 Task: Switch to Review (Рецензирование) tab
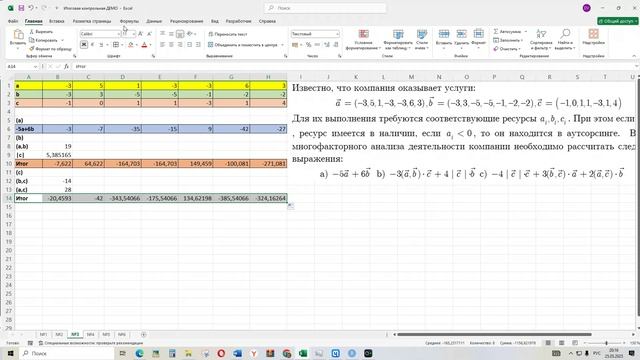[x=187, y=21]
